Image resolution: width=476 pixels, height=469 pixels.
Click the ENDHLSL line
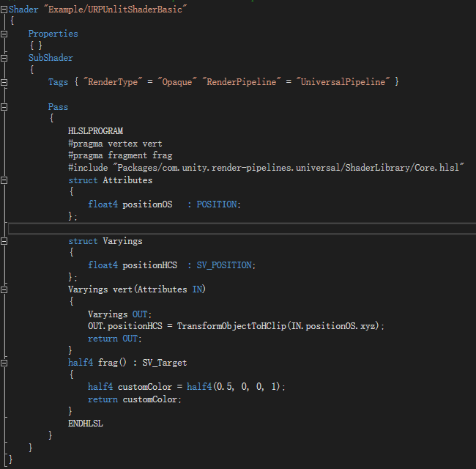coord(86,424)
